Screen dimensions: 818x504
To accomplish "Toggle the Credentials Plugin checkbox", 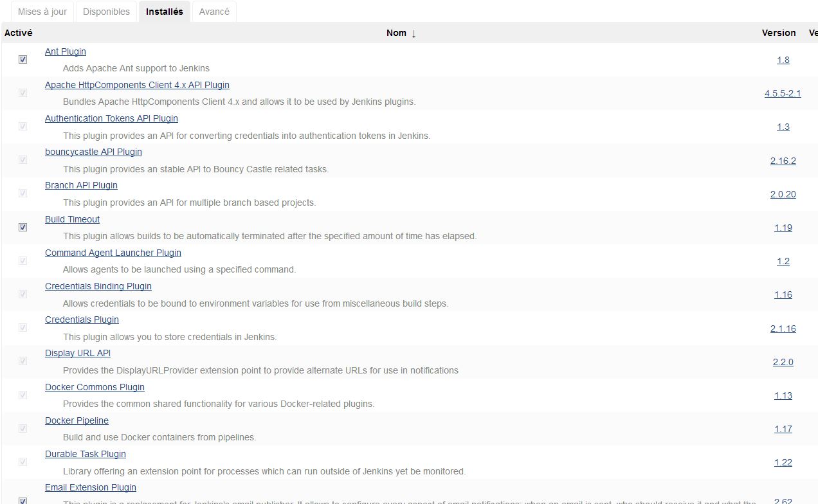I will pos(23,327).
